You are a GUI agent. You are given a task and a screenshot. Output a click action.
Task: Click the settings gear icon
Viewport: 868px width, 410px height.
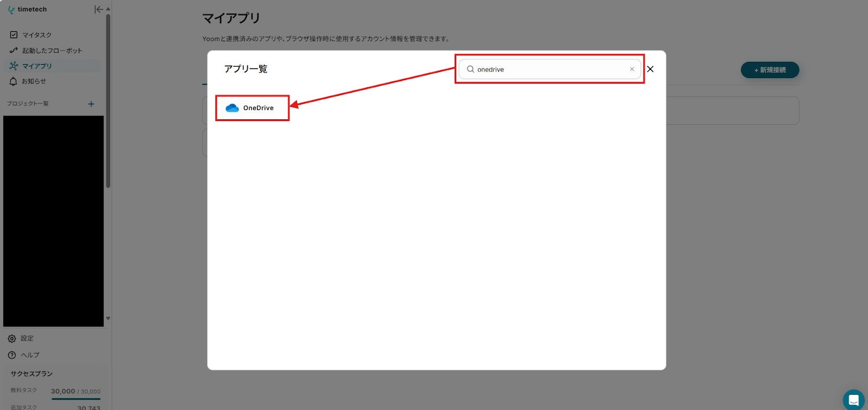click(x=12, y=338)
